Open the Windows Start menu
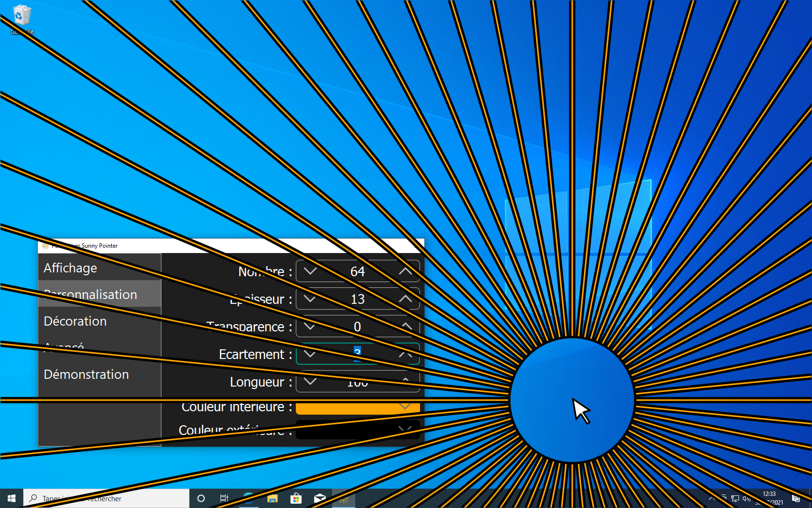The width and height of the screenshot is (812, 508). coord(12,498)
